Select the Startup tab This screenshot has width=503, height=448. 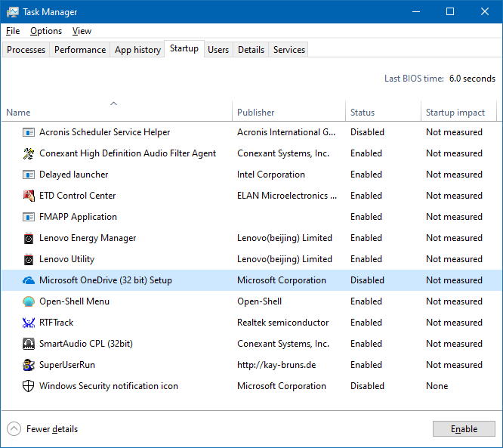pyautogui.click(x=184, y=48)
